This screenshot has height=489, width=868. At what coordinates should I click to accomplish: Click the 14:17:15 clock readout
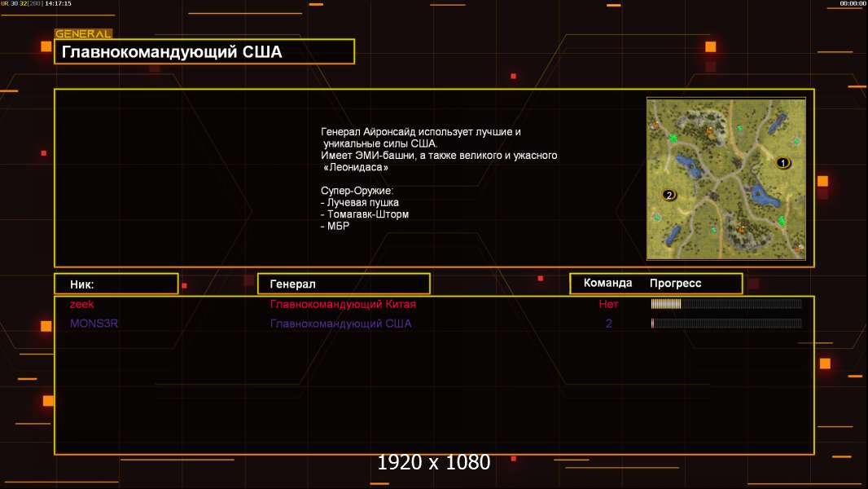[x=58, y=3]
